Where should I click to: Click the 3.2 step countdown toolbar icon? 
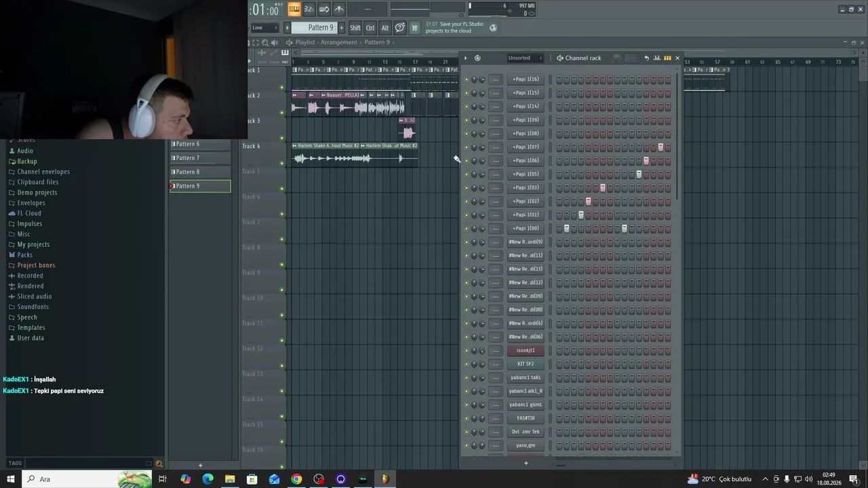(x=309, y=9)
